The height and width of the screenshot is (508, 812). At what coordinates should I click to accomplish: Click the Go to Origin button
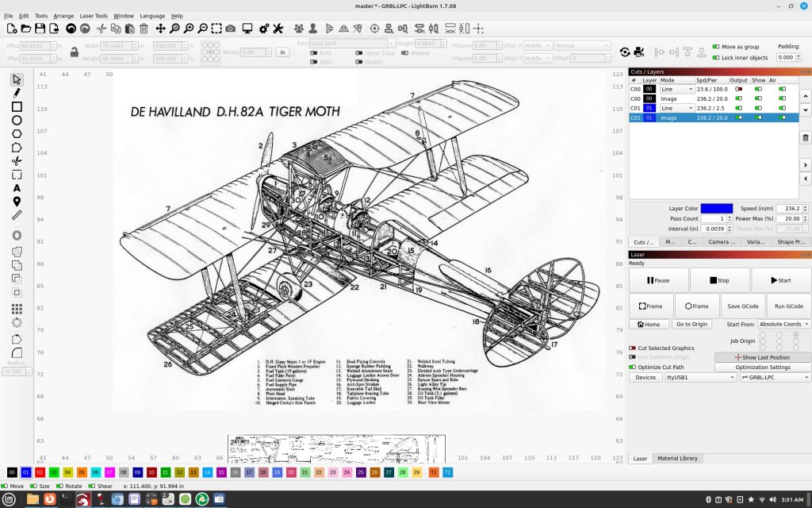(x=691, y=324)
